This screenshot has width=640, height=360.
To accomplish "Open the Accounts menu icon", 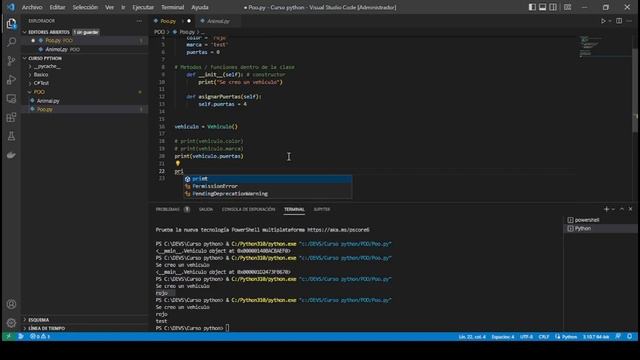I will coord(11,304).
